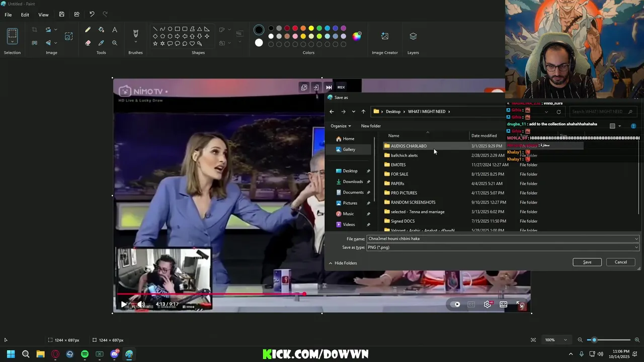Select Downloads in the navigation pane
The height and width of the screenshot is (362, 644).
click(353, 182)
